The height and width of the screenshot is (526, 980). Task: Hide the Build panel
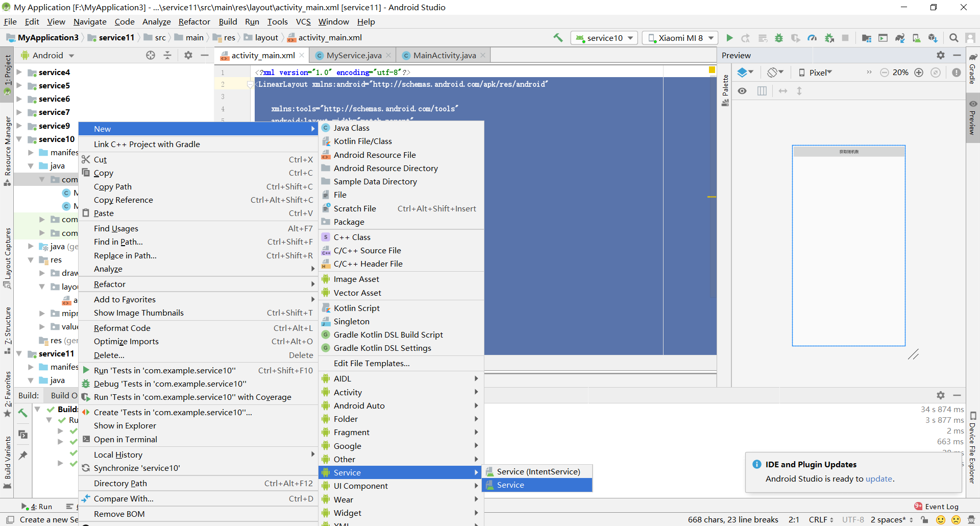[957, 395]
